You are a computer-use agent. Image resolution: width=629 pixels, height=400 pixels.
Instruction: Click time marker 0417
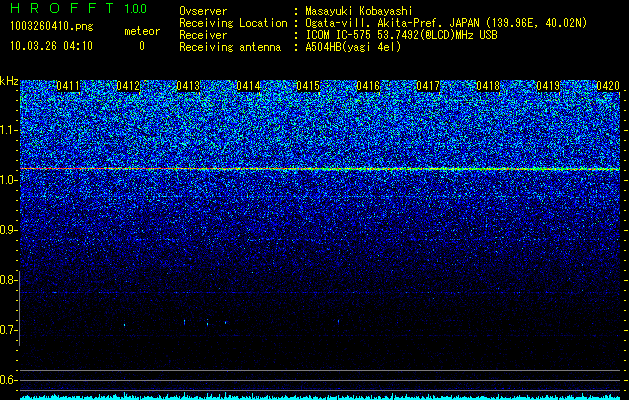point(428,86)
